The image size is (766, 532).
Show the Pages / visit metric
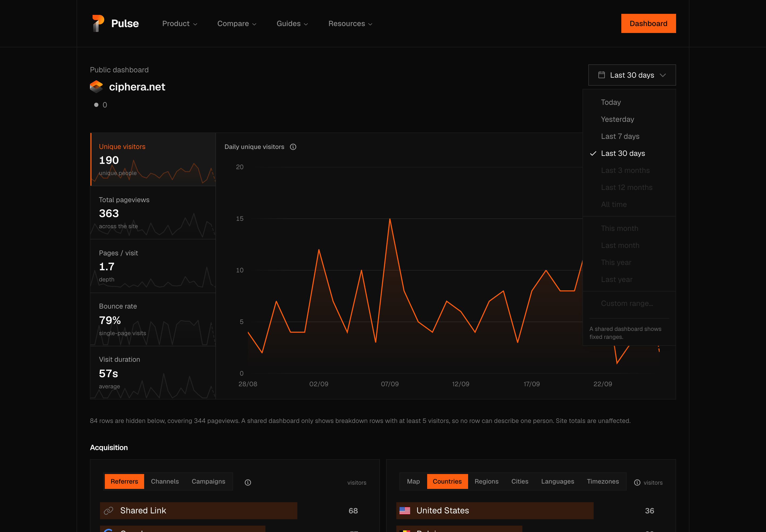pos(153,266)
